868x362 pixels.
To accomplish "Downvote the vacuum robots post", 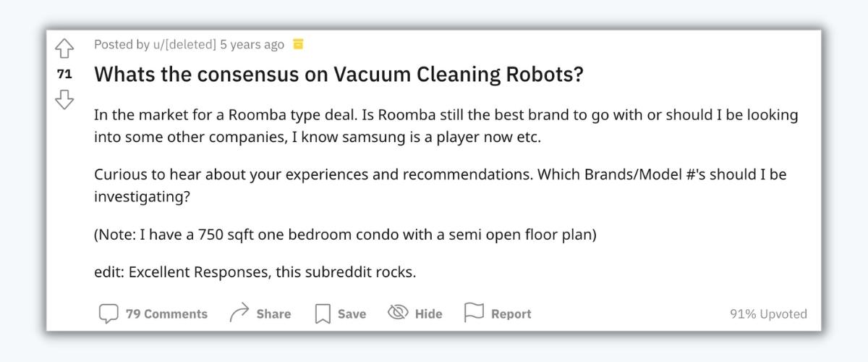I will 64,99.
